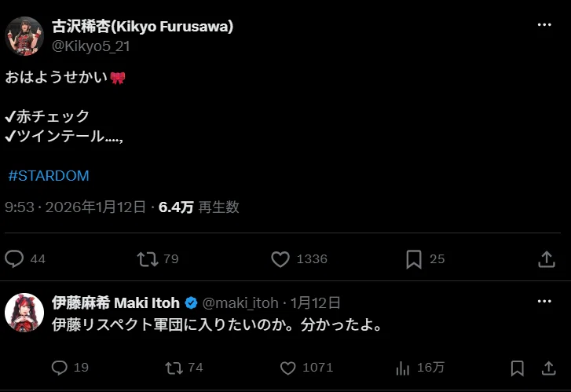Open more options on Maki Itoh's reply

pos(544,302)
